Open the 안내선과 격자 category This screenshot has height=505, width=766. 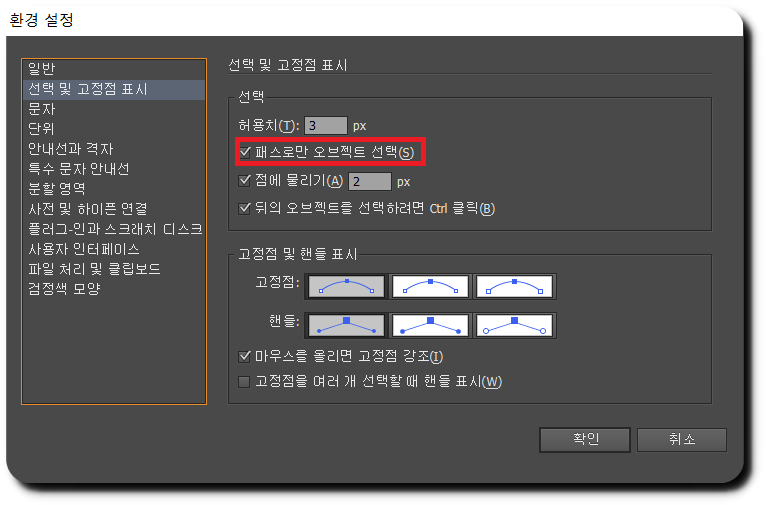pos(114,149)
